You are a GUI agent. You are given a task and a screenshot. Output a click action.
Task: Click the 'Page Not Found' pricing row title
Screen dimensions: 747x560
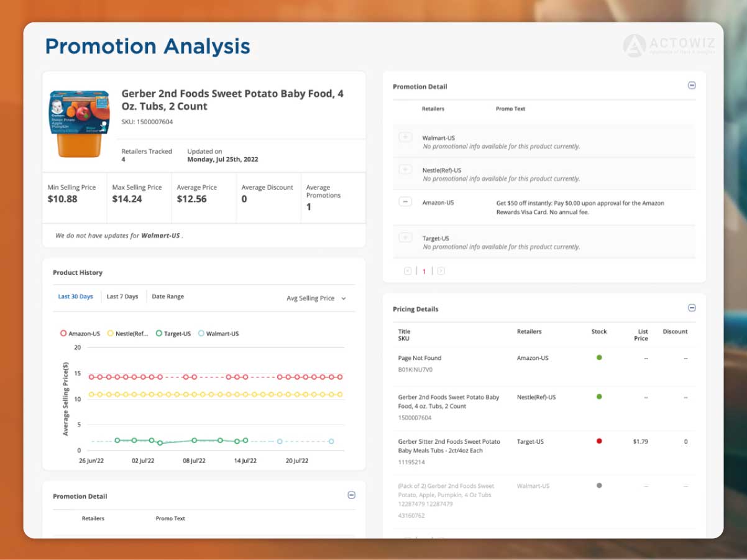[x=419, y=358]
